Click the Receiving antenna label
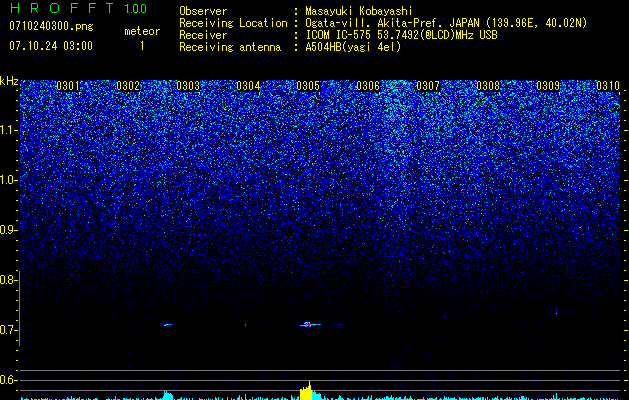The image size is (629, 400). click(x=230, y=47)
